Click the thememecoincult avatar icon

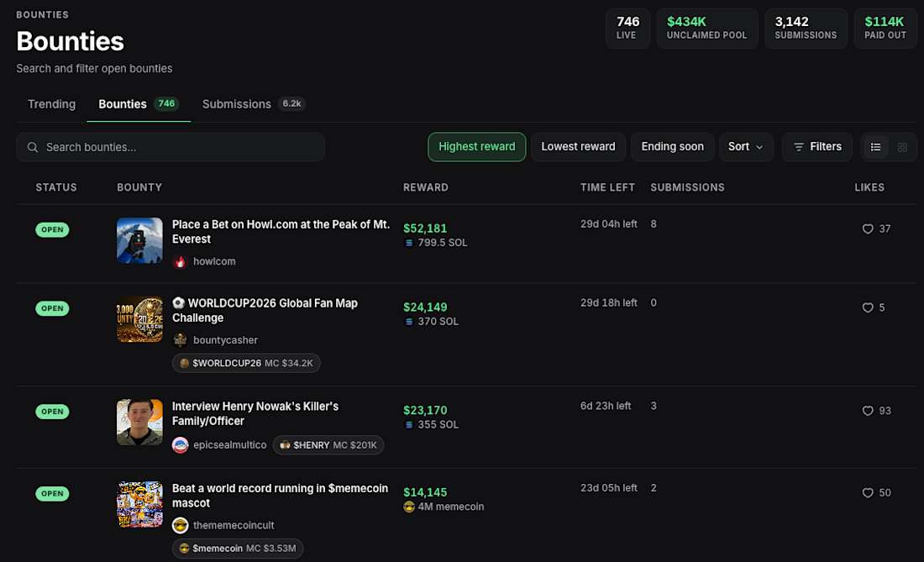(181, 525)
